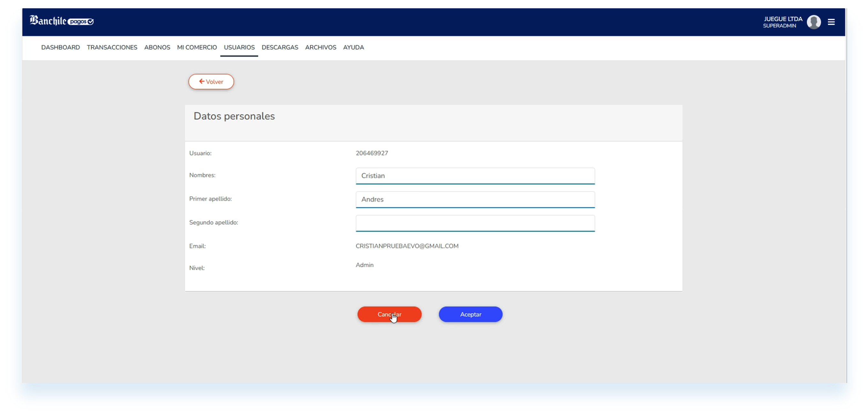Open the ARCHIVOS tab
Image resolution: width=868 pixels, height=417 pixels.
[x=320, y=48]
